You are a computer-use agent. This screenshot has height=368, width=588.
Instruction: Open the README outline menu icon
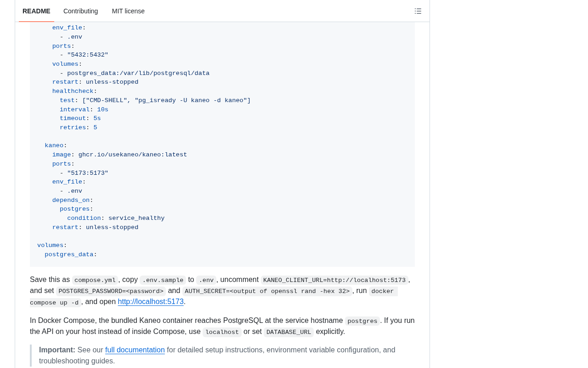[418, 11]
